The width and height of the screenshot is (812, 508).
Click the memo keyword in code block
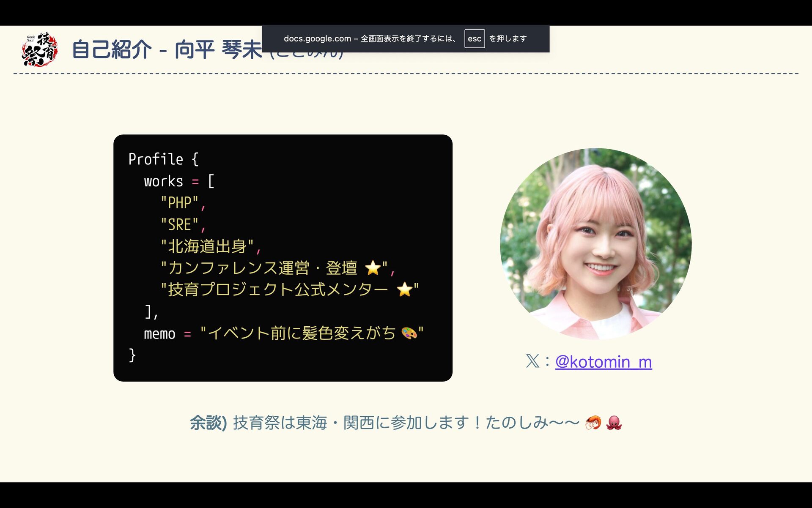159,334
